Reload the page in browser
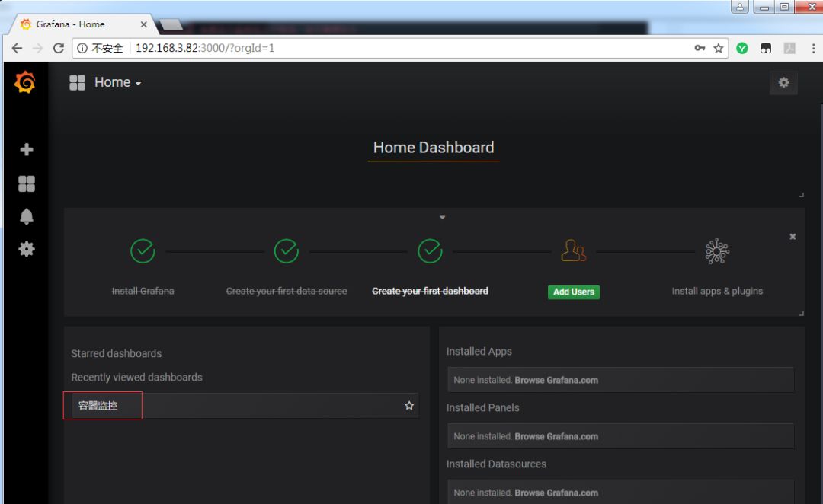 pyautogui.click(x=59, y=48)
